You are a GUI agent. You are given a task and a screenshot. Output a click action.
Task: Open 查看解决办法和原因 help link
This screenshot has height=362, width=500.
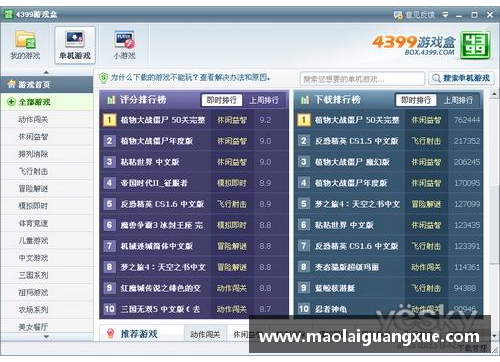coord(234,78)
